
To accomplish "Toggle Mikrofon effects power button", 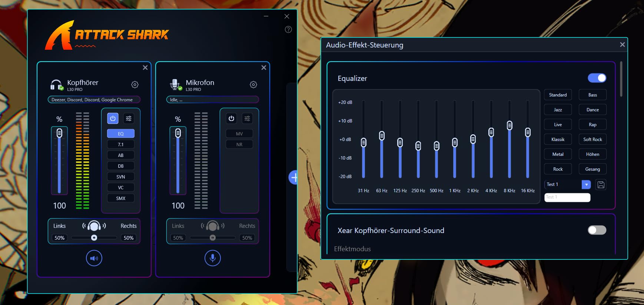I will coord(232,118).
